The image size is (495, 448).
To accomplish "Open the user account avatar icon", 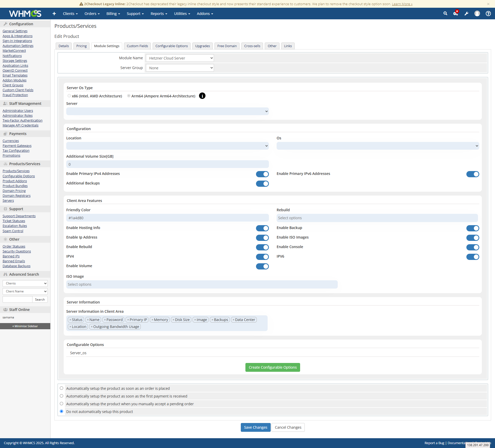I will click(477, 13).
